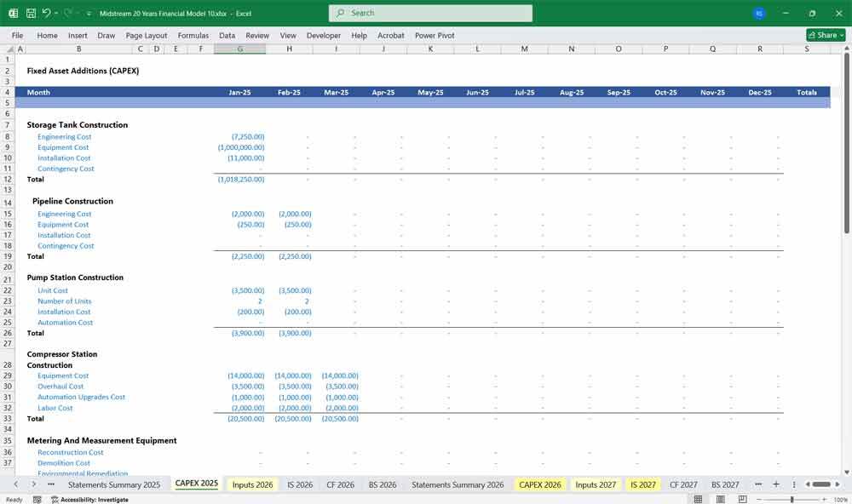Screen dimensions: 852x504
Task: Open the CF 2027 sheet tab
Action: [x=683, y=484]
